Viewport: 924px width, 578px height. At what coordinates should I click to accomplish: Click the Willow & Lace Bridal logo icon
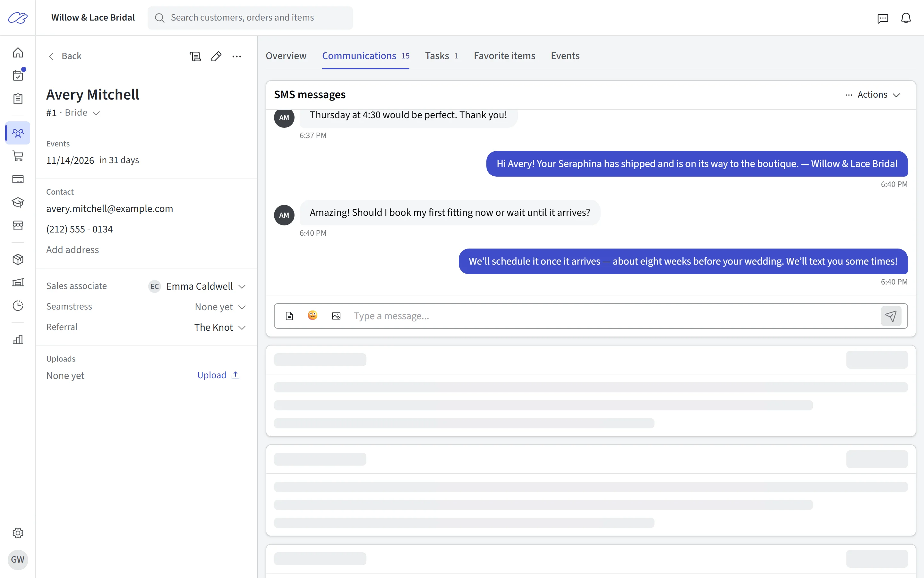pyautogui.click(x=18, y=18)
